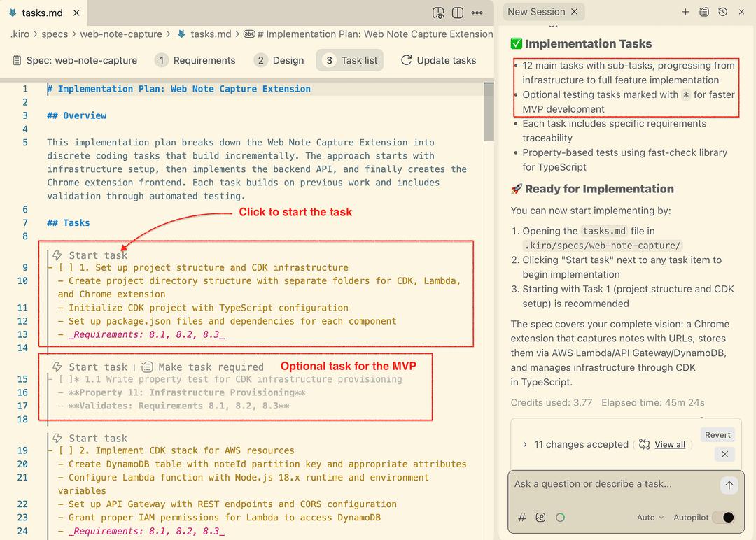Open the Design step tab
The image size is (756, 540).
[x=279, y=60]
